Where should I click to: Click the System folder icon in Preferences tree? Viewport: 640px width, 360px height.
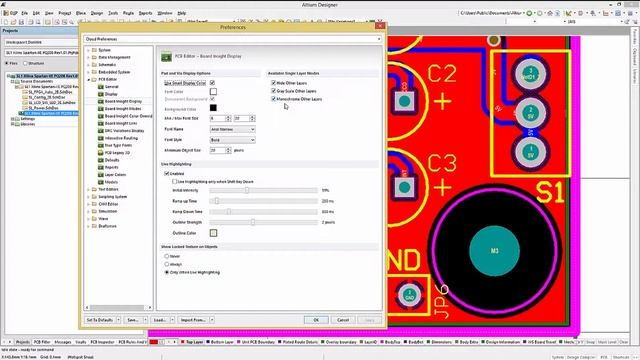click(x=94, y=50)
